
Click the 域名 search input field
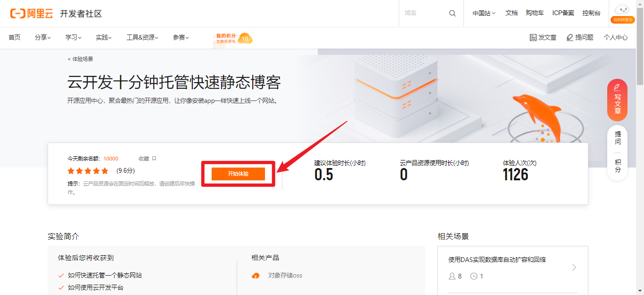tap(424, 13)
